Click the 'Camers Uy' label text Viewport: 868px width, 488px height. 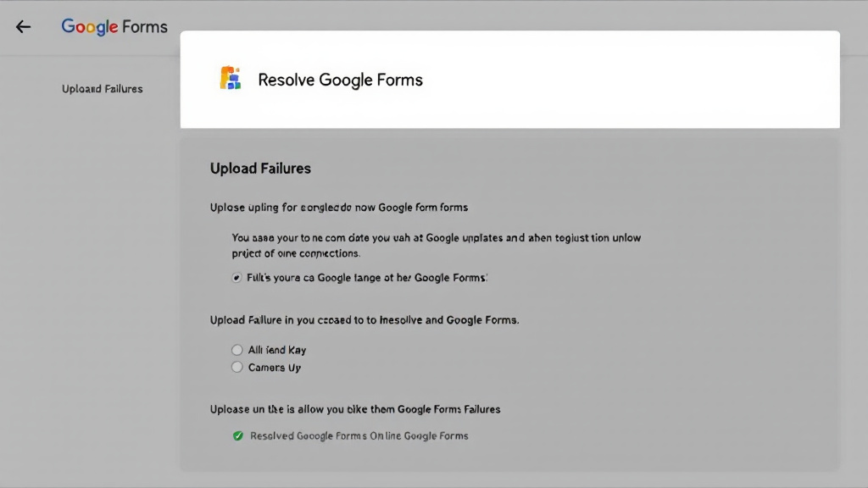tap(275, 368)
